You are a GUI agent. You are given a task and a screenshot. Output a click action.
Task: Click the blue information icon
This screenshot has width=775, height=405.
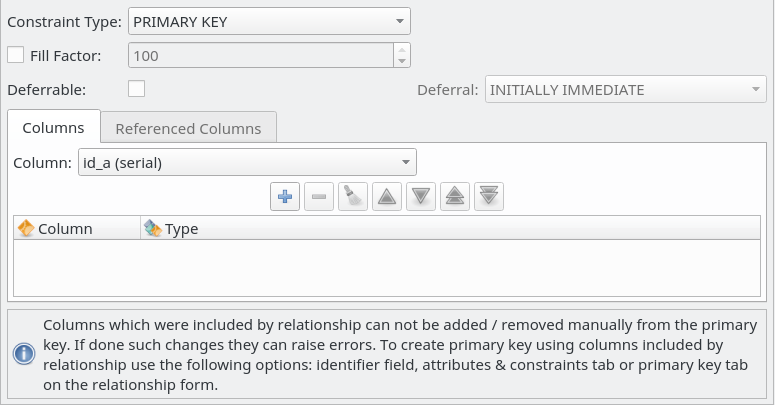pos(24,354)
